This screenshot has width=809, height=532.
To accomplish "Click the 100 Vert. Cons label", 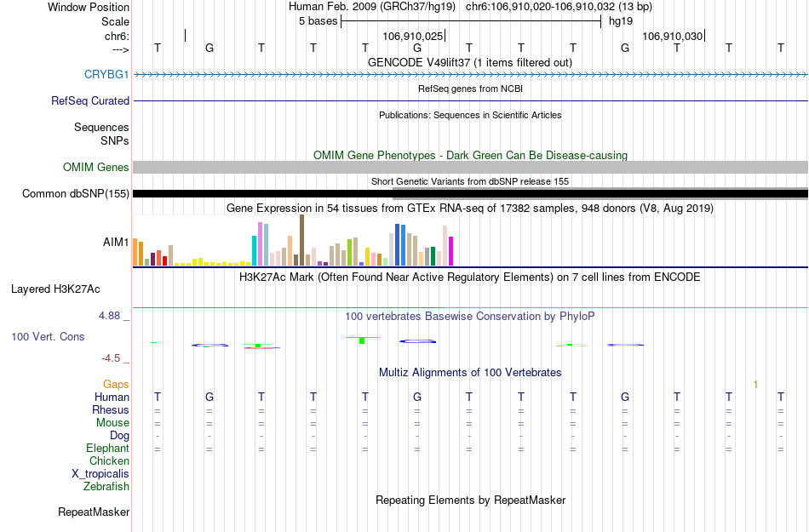I will point(48,336).
